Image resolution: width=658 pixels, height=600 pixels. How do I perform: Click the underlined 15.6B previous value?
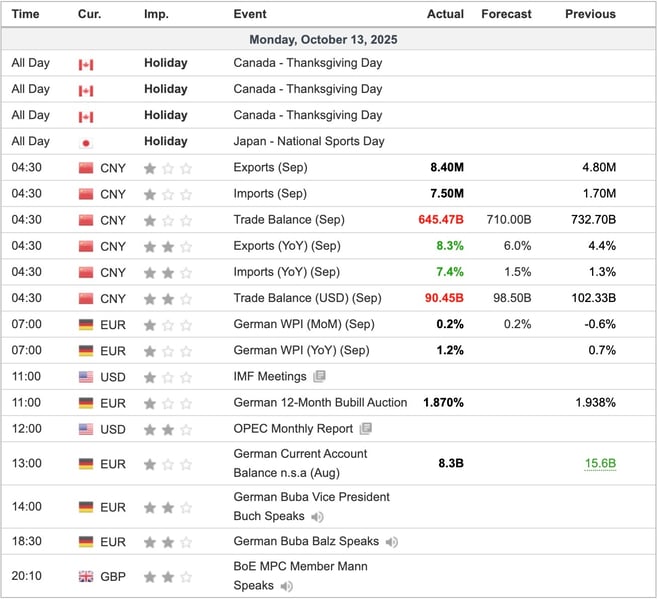pyautogui.click(x=599, y=463)
